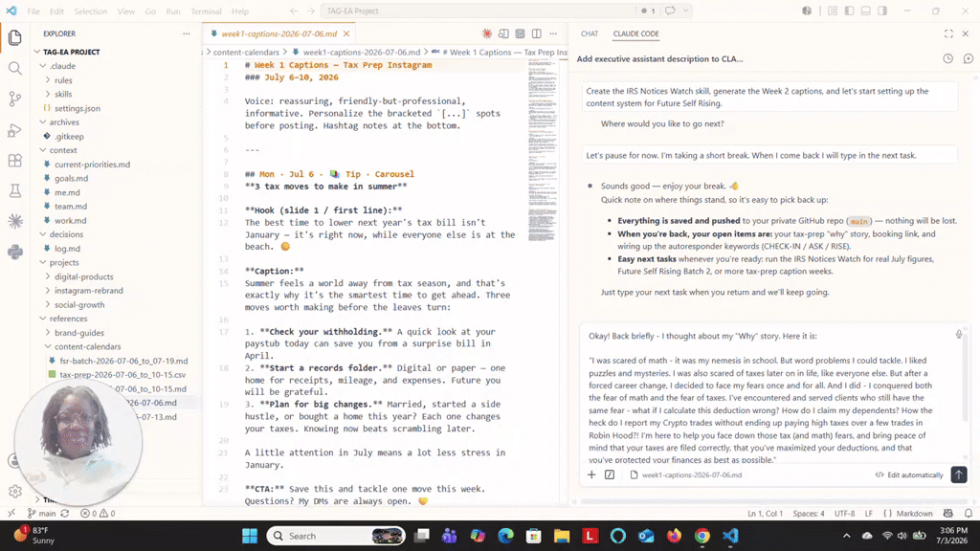Screen dimensions: 980x551
Task: Click the microphone voice input icon
Action: tap(959, 335)
